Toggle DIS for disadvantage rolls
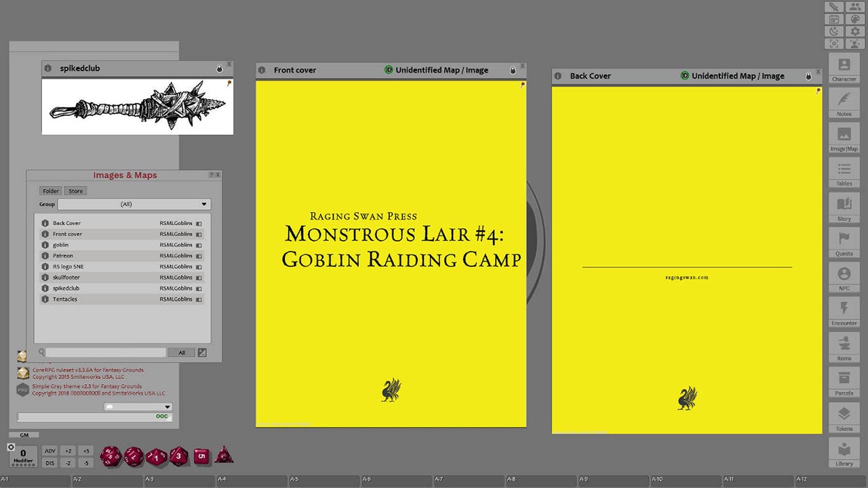The height and width of the screenshot is (488, 868). (51, 462)
